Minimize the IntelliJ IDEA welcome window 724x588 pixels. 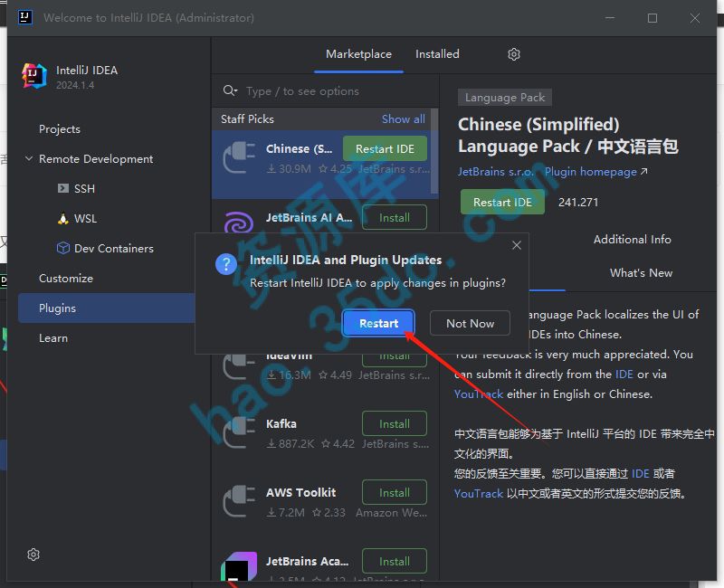tap(609, 18)
